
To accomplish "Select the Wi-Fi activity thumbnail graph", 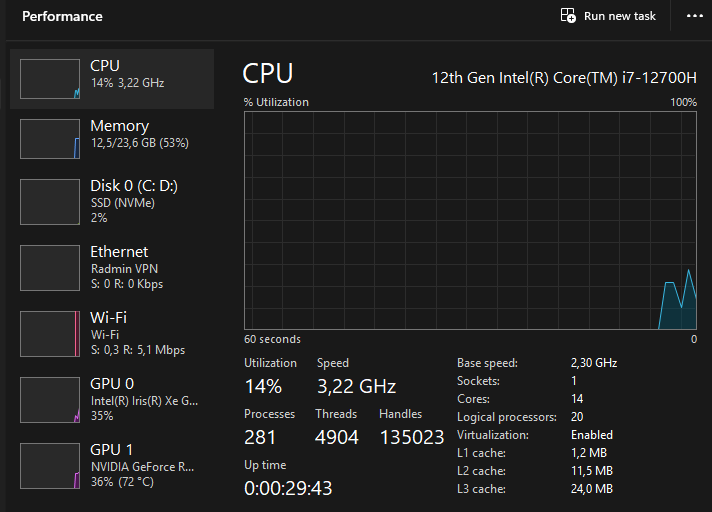I will pyautogui.click(x=50, y=333).
